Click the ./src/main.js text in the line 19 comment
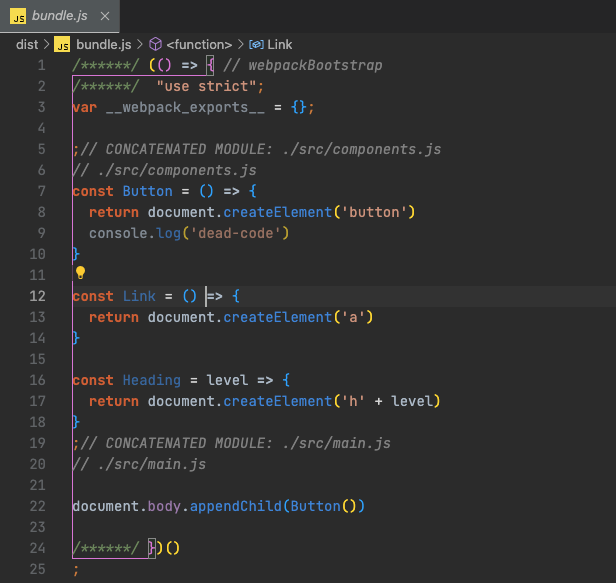Screen dimensions: 616x583 pyautogui.click(x=337, y=443)
